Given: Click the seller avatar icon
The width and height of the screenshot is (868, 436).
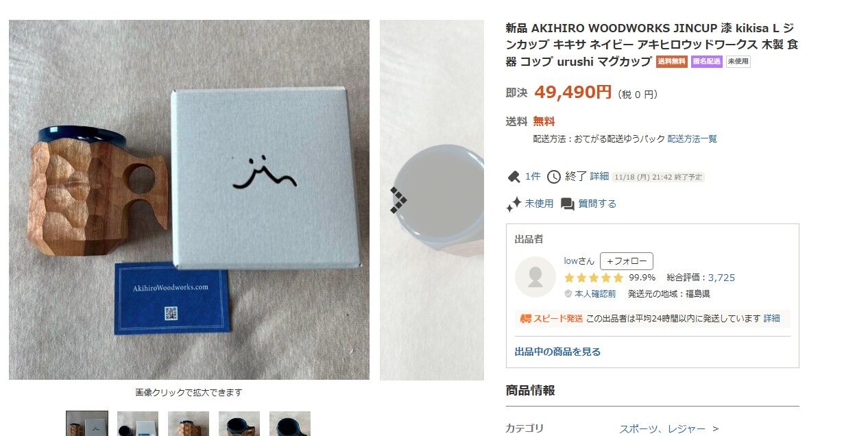Looking at the screenshot, I should coord(535,277).
